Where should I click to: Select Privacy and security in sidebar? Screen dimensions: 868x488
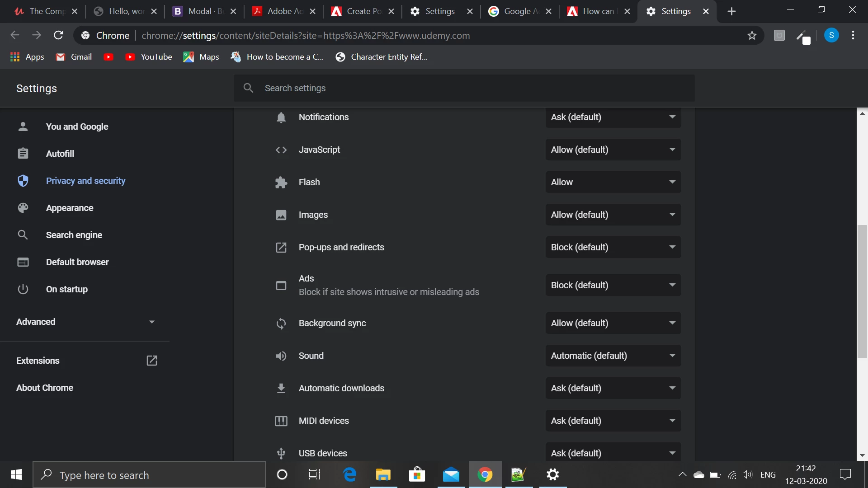point(85,181)
